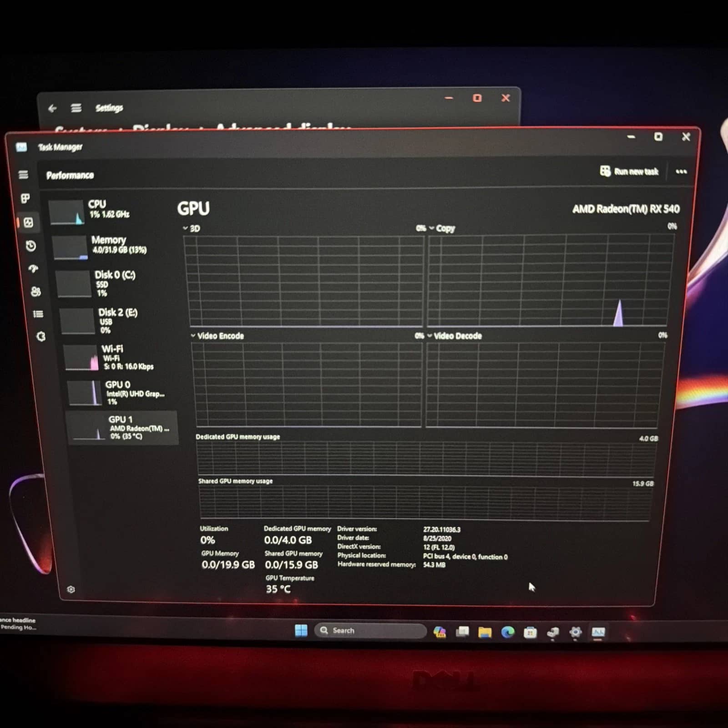
Task: Click the DirectX version 12 (FL 12.0)
Action: pos(439,547)
